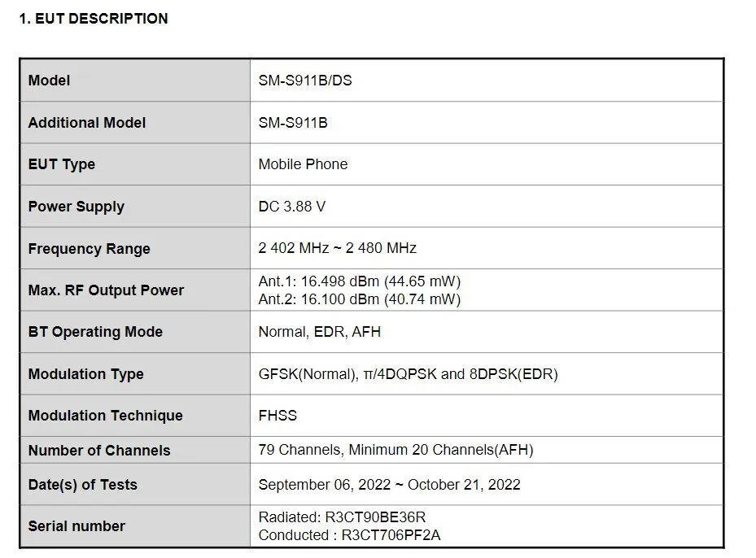Select the DC 3.88 V value

pyautogui.click(x=292, y=207)
